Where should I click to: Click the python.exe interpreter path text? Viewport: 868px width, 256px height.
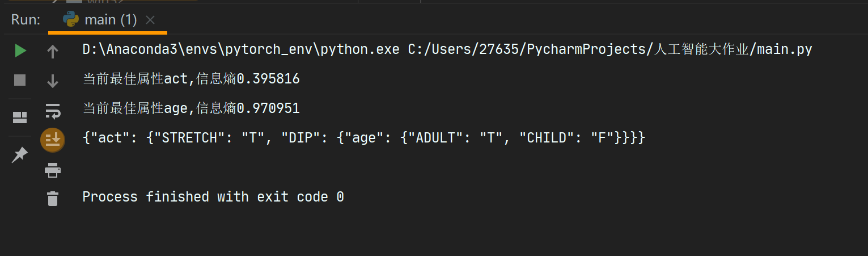coord(241,49)
